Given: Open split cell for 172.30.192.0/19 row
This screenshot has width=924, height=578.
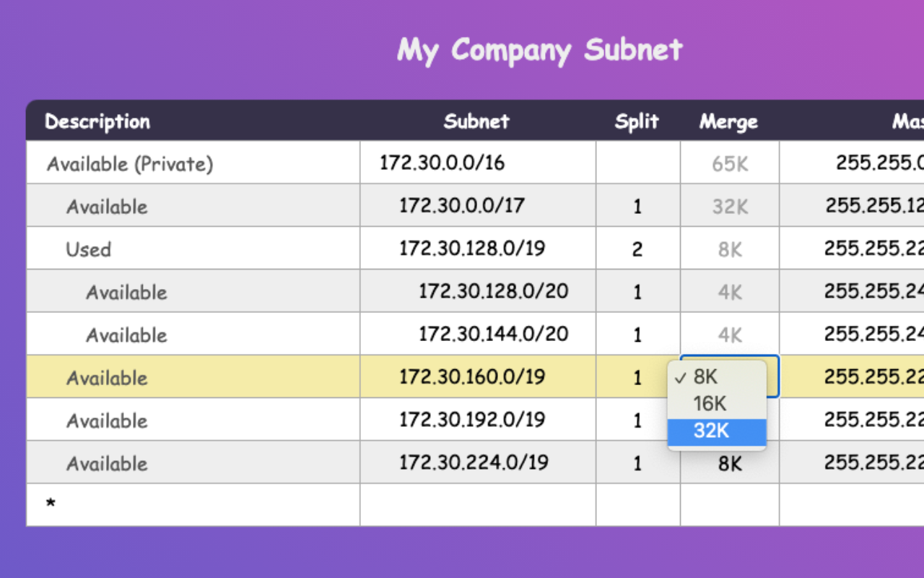Looking at the screenshot, I should point(638,420).
